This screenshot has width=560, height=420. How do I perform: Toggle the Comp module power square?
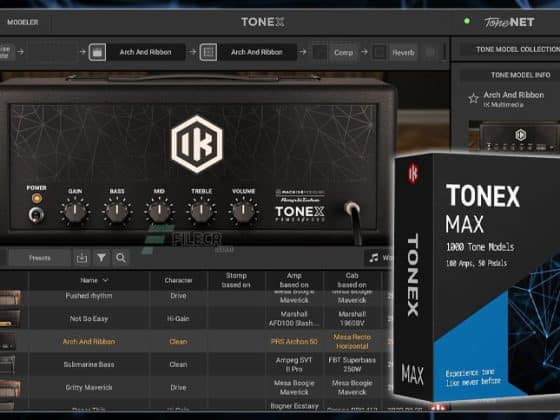(x=320, y=52)
